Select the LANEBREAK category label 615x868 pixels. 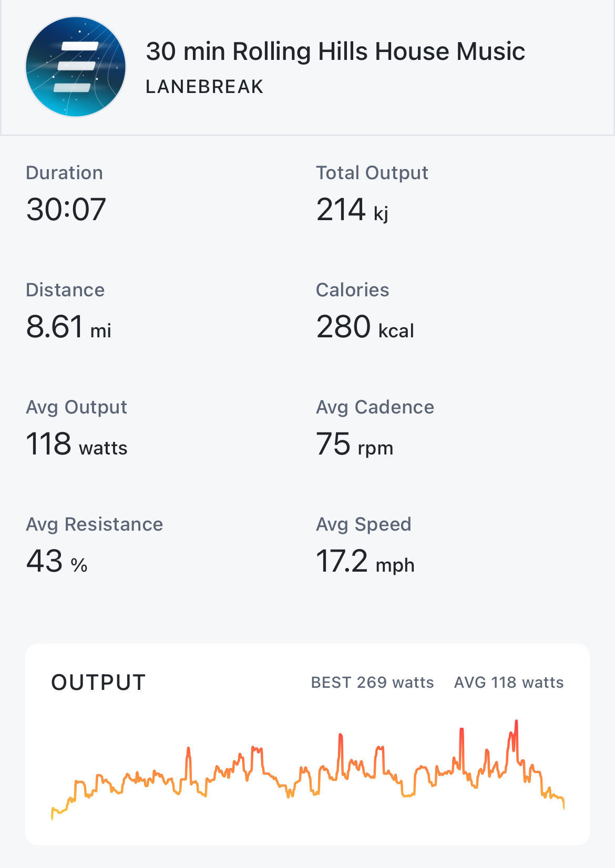(204, 87)
